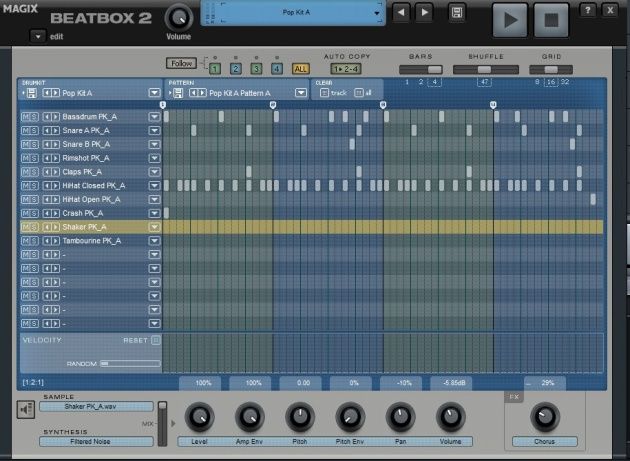Viewport: 630px width, 461px height.
Task: Open the edit dropdown arrow
Action: [38, 37]
